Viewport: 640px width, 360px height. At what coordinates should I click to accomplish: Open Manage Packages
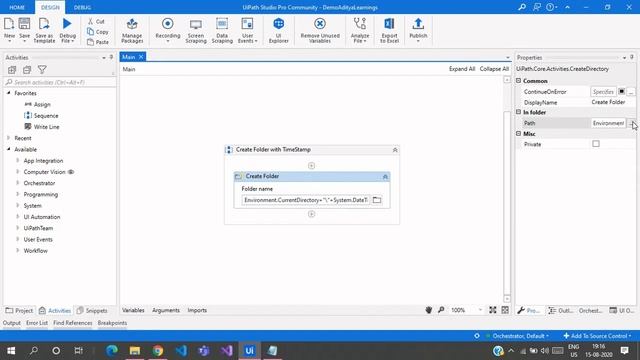[x=132, y=30]
